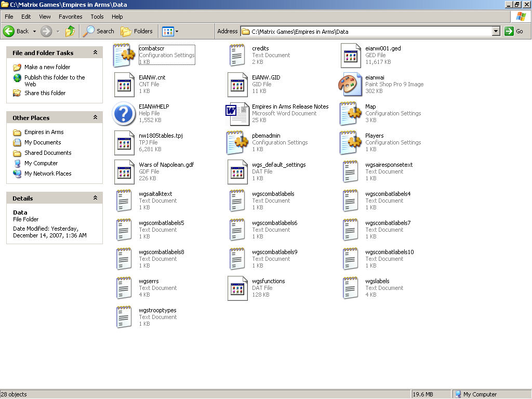Select Empires in Arms Release Notes Word icon
The height and width of the screenshot is (399, 532).
point(237,113)
